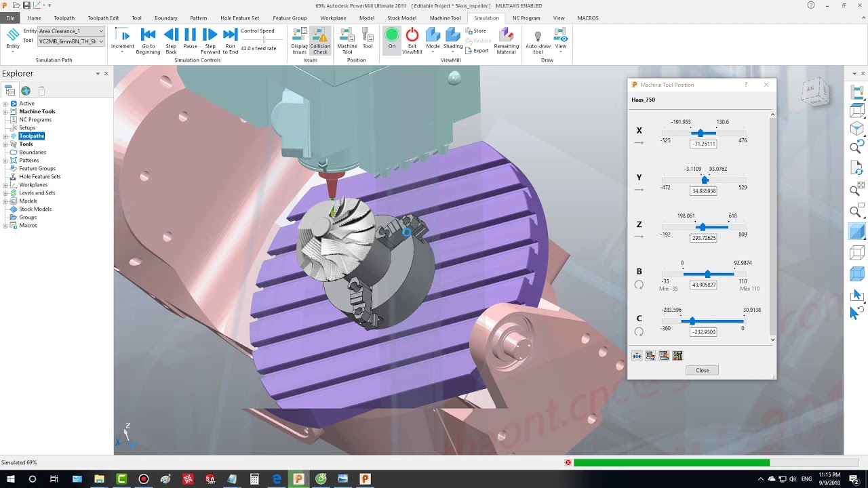Screen dimensions: 868x488
Task: Click the Explorer globe browser icon
Action: coord(26,90)
